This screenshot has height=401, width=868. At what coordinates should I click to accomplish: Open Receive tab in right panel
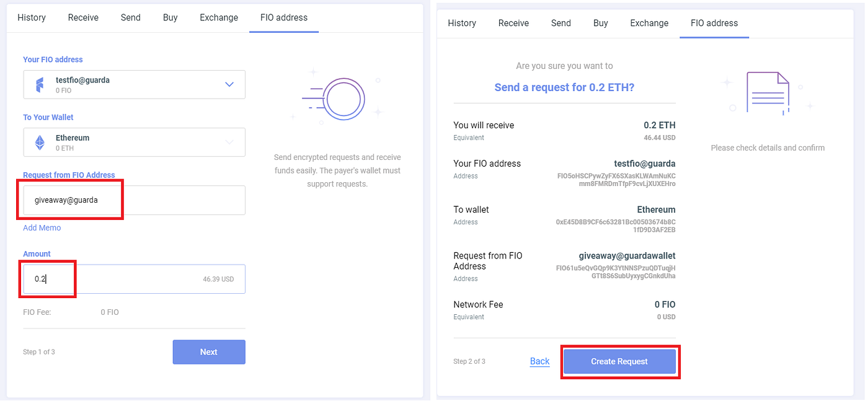(x=513, y=23)
